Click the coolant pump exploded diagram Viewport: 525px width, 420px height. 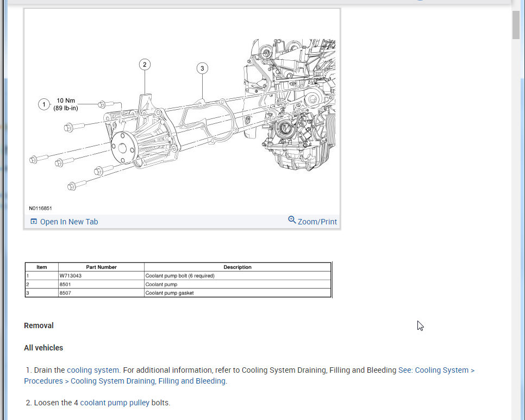click(x=182, y=112)
